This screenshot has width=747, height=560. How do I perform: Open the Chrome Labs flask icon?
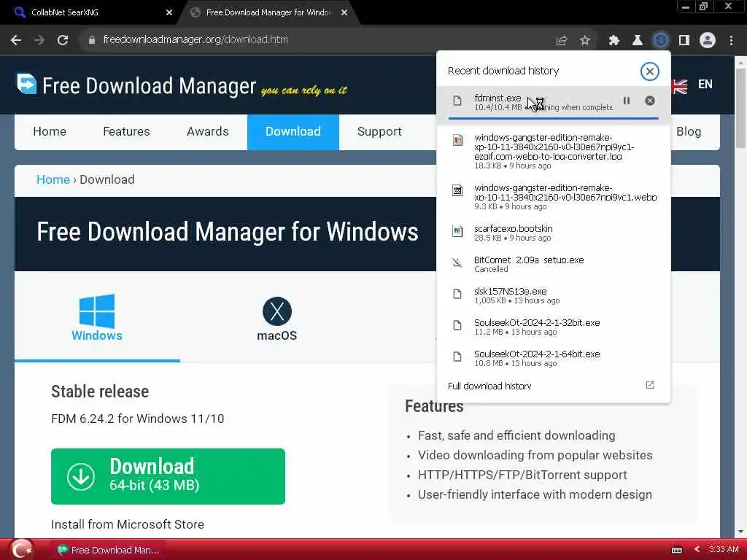coord(638,41)
